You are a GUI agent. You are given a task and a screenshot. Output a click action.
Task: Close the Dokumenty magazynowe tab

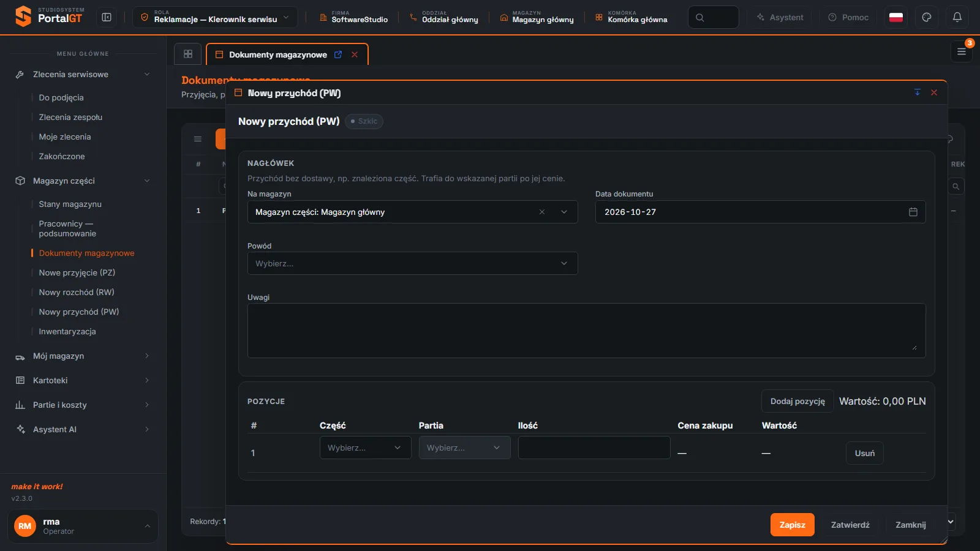355,54
